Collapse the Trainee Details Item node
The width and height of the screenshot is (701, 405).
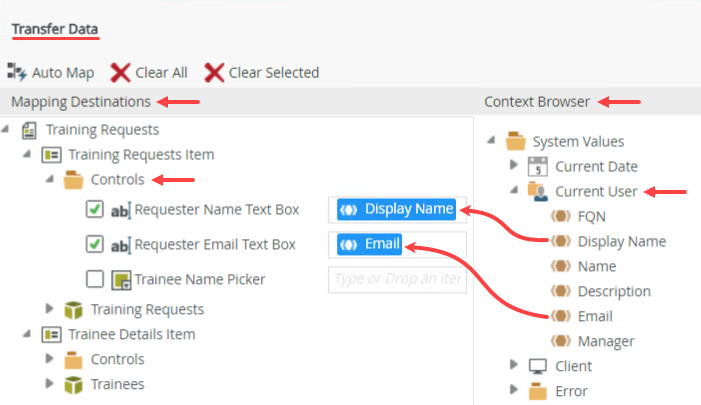click(x=27, y=333)
